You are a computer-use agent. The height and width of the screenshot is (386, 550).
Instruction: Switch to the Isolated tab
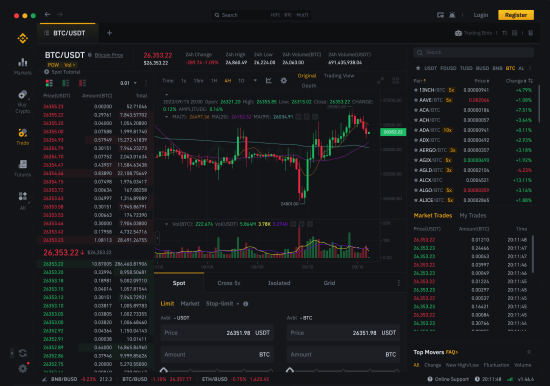(279, 283)
